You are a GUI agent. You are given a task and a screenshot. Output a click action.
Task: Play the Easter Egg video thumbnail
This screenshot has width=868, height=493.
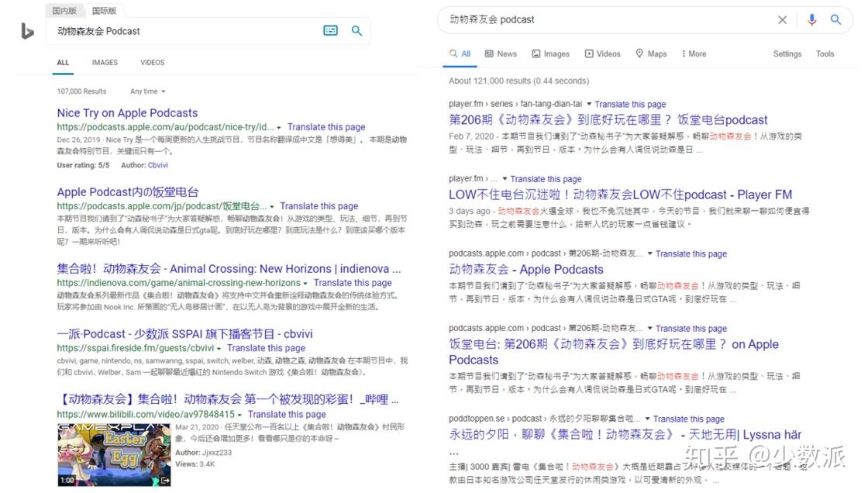(x=114, y=455)
